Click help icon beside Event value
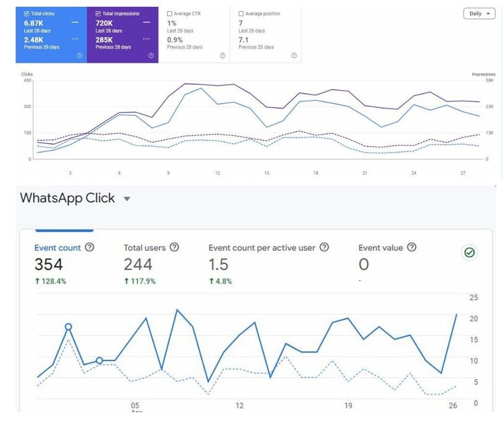504x434 pixels. (412, 247)
